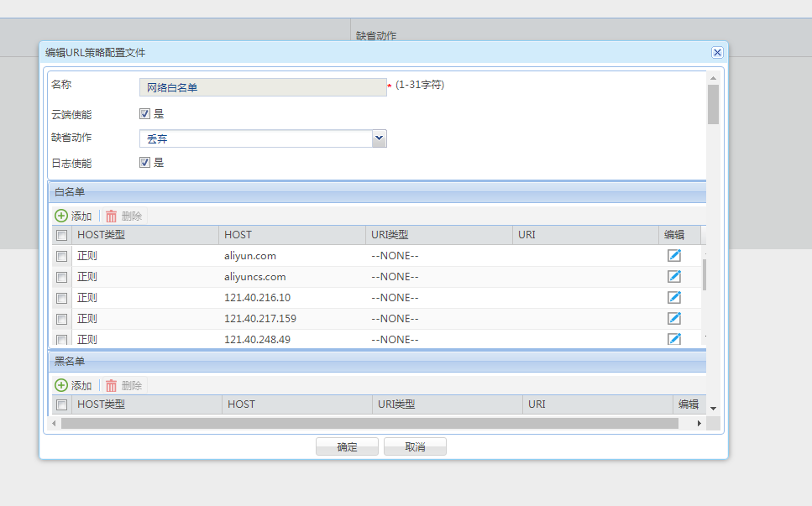Check the aliyun.com row checkbox
Image resolution: width=812 pixels, height=506 pixels.
coord(61,256)
